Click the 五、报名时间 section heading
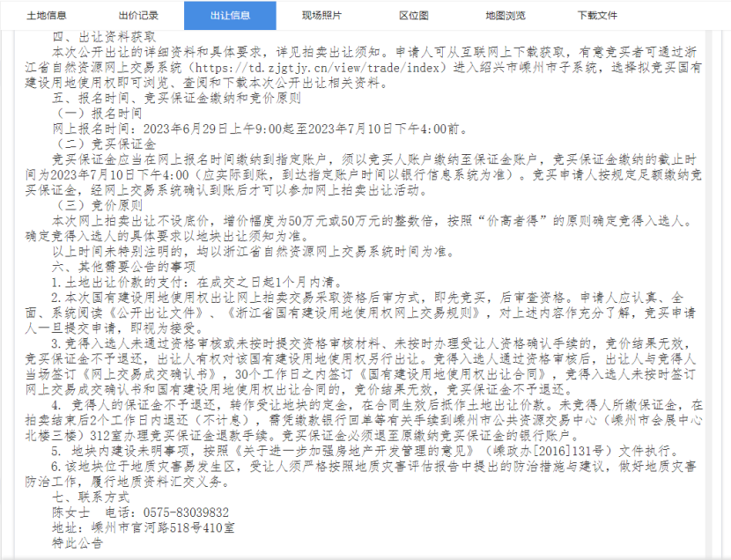Viewport: 731px width, 560px height. (x=176, y=99)
